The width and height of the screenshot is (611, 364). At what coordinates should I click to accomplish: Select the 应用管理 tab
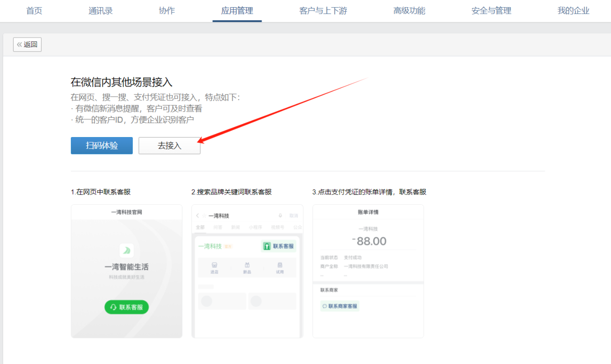click(x=237, y=11)
